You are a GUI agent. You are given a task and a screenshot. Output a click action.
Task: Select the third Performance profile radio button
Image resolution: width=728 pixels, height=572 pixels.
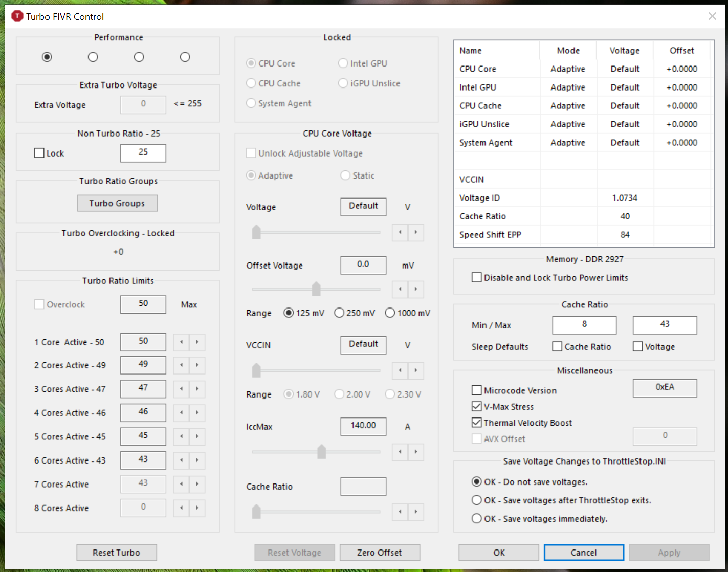[x=139, y=57]
